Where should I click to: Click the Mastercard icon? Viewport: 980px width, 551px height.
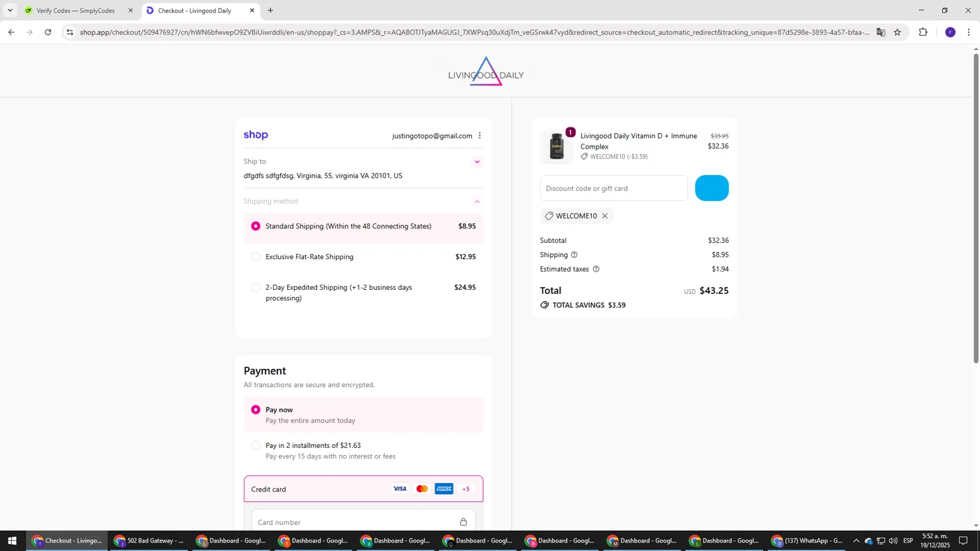pyautogui.click(x=422, y=489)
